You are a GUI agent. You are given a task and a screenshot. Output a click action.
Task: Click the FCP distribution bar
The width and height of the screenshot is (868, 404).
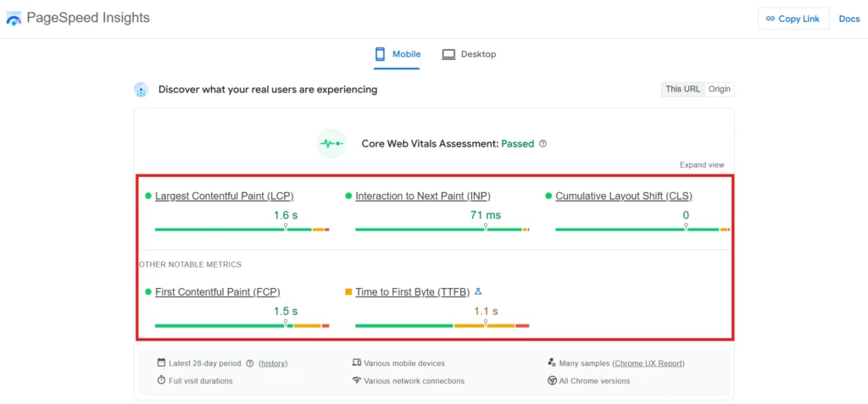[242, 325]
